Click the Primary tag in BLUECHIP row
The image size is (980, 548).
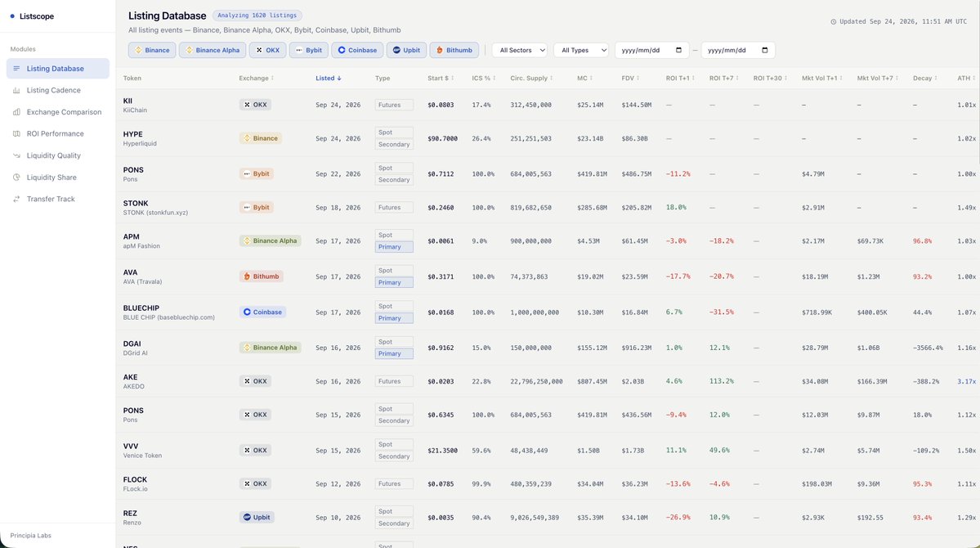[x=394, y=318]
